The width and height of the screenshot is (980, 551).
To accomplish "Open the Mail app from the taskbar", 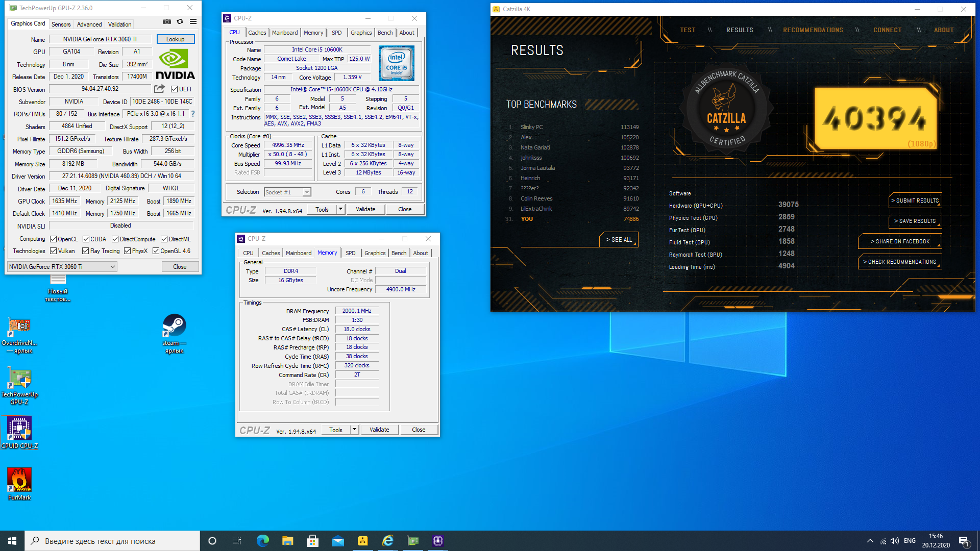I will (x=337, y=541).
